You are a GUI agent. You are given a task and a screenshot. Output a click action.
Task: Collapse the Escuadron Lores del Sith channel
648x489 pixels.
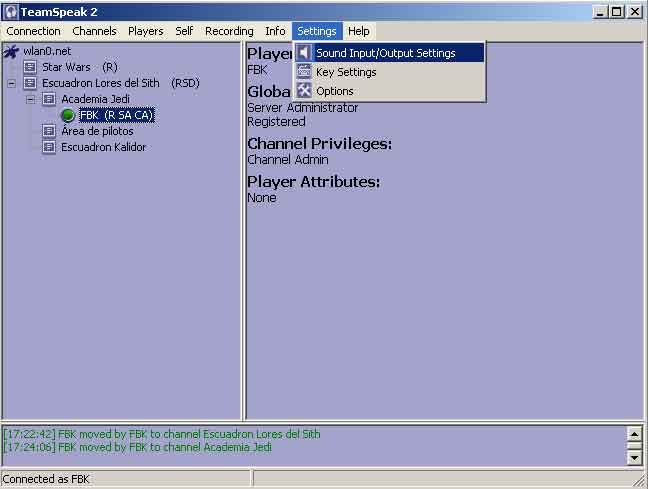[x=12, y=83]
